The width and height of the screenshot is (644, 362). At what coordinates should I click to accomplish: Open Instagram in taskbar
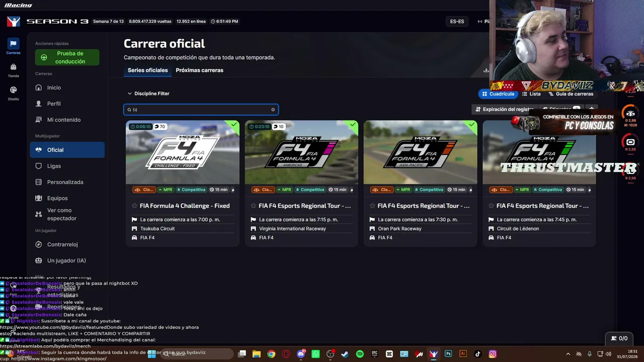493,354
